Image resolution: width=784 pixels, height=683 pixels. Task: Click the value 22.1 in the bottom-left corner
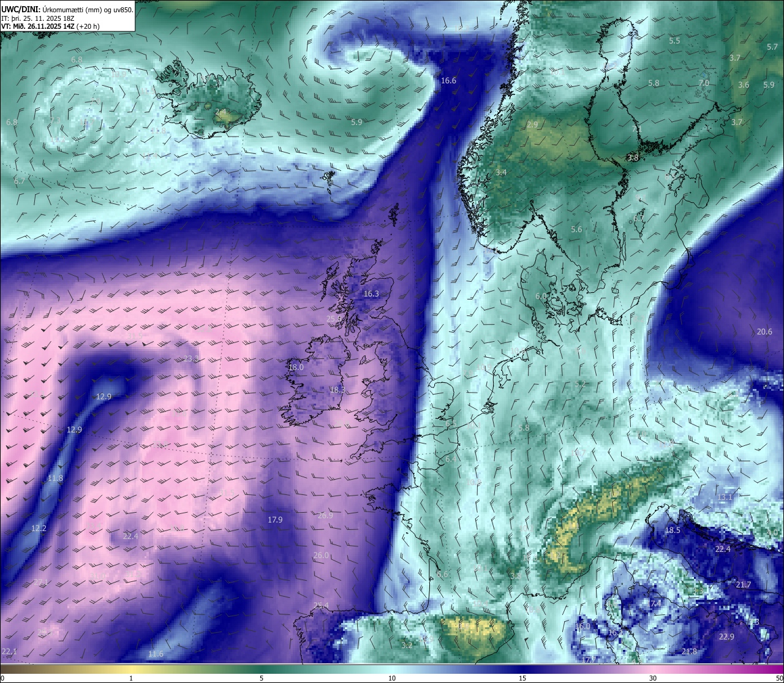[x=9, y=651]
